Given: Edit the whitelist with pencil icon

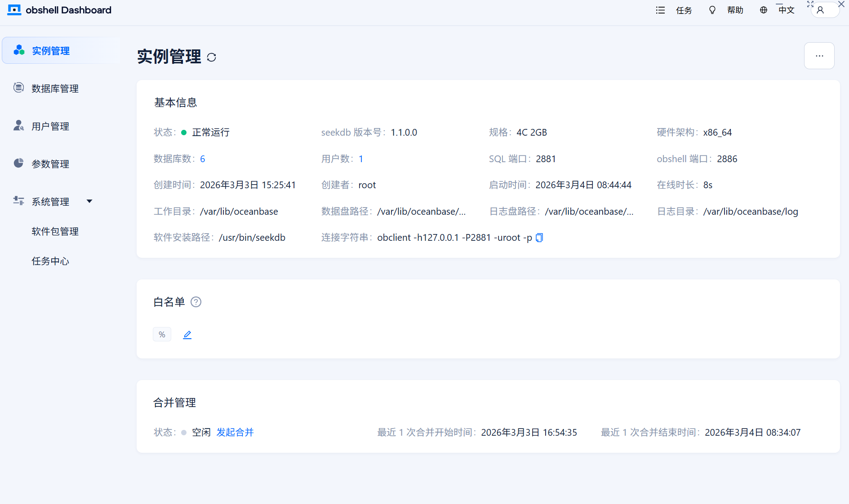Looking at the screenshot, I should [x=187, y=335].
